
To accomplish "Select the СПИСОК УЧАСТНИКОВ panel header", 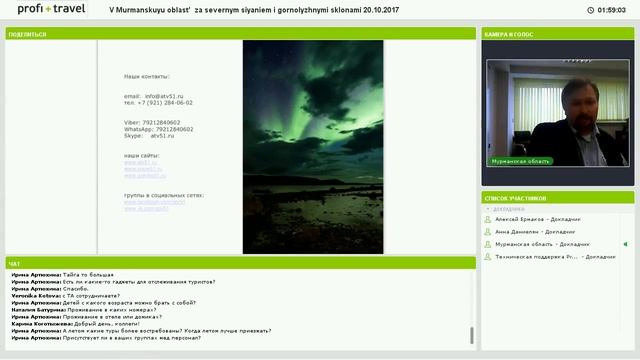I will click(558, 198).
